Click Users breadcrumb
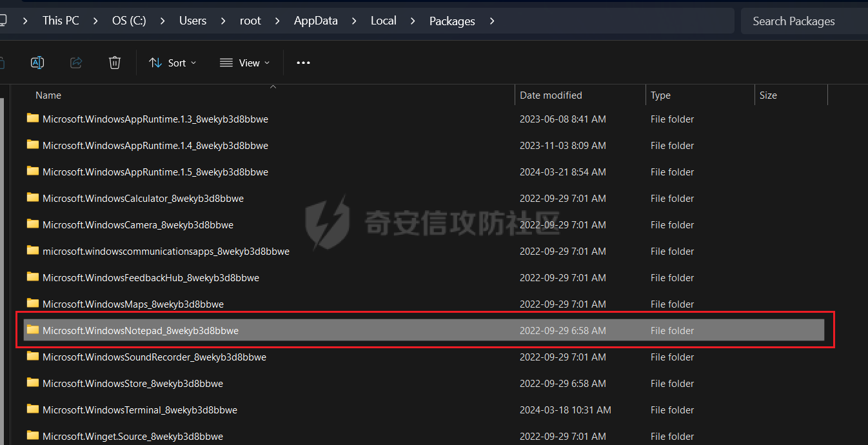The height and width of the screenshot is (445, 868). click(x=193, y=21)
